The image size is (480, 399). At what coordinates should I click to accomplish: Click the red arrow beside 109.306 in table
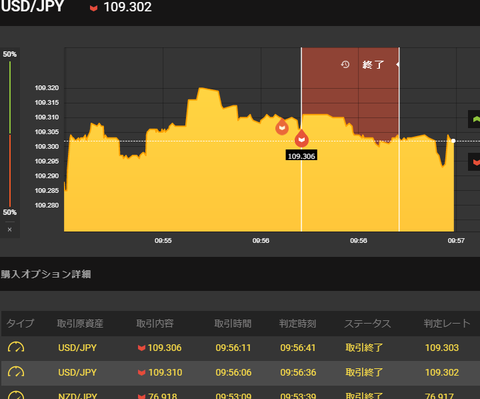pos(142,348)
